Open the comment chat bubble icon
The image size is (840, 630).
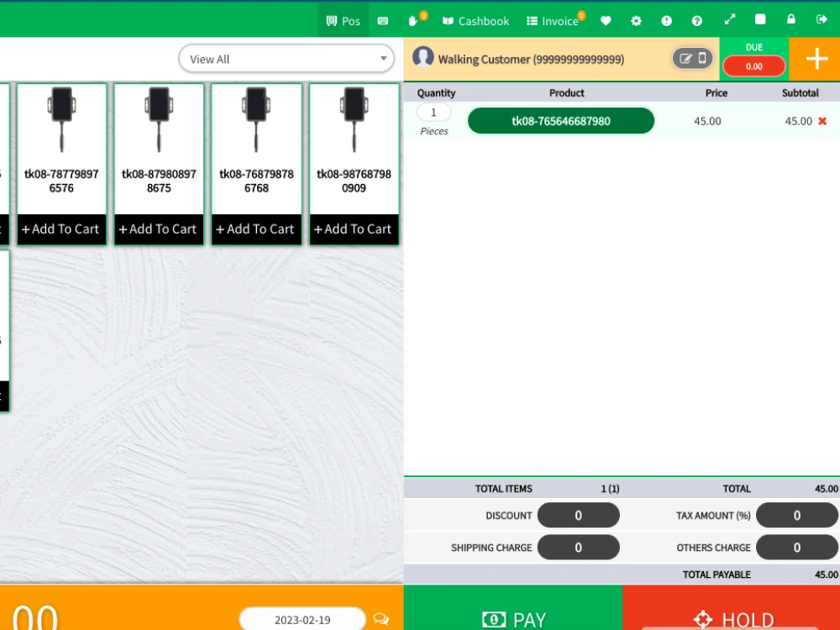click(381, 619)
